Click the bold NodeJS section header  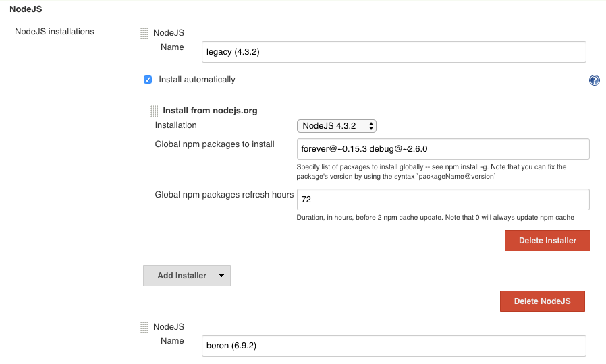pos(26,9)
